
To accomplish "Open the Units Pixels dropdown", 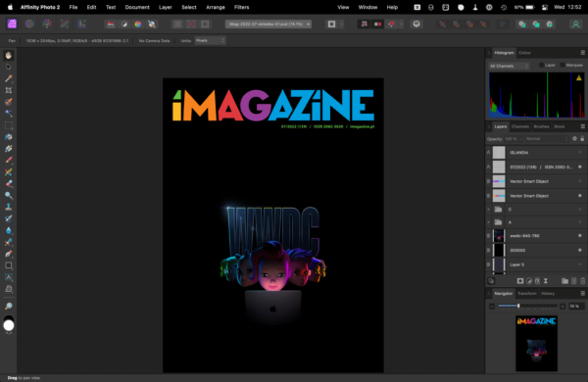I will coord(210,40).
